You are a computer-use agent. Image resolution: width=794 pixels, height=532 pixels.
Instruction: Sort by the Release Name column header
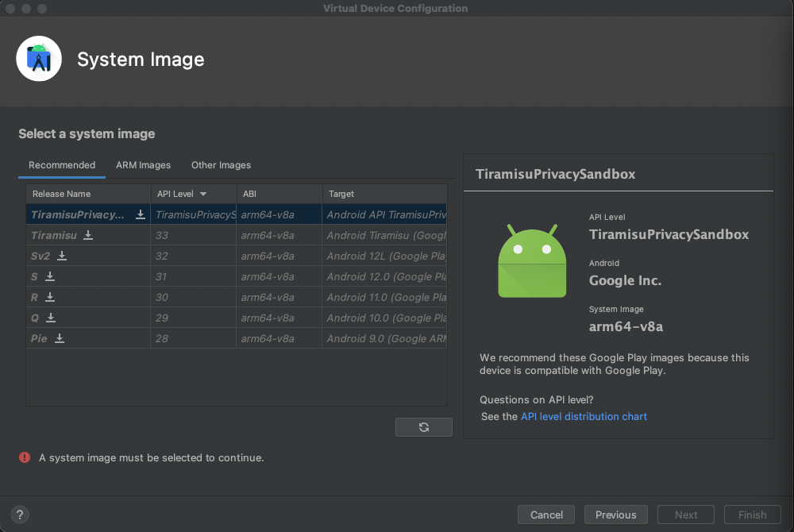(x=88, y=194)
